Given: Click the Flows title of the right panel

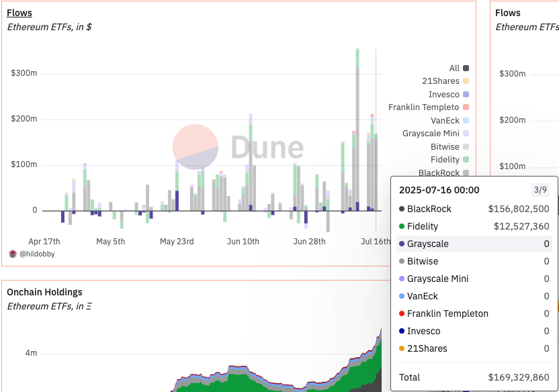Looking at the screenshot, I should [508, 13].
